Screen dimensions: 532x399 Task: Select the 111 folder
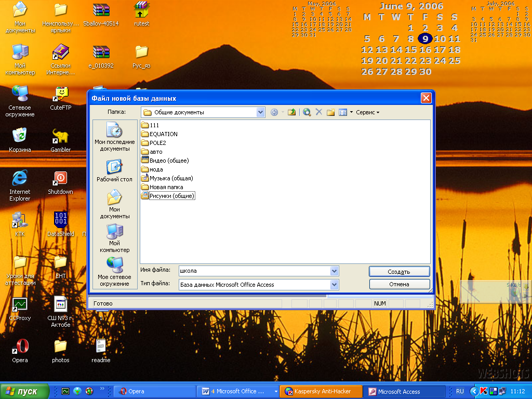[150, 125]
